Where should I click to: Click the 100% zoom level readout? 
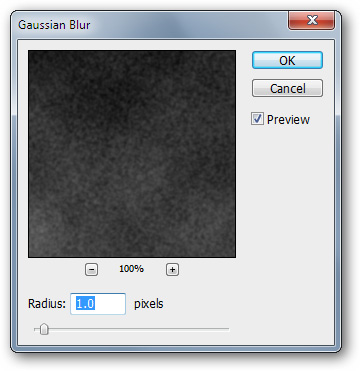click(131, 269)
